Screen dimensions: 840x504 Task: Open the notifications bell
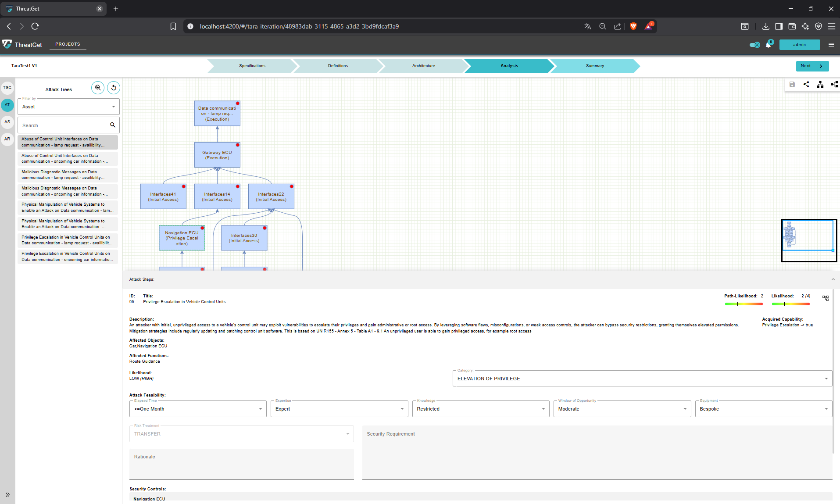point(768,45)
